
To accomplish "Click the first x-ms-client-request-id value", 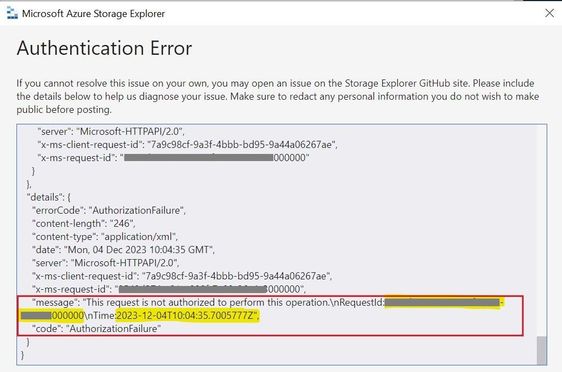I will pyautogui.click(x=243, y=145).
